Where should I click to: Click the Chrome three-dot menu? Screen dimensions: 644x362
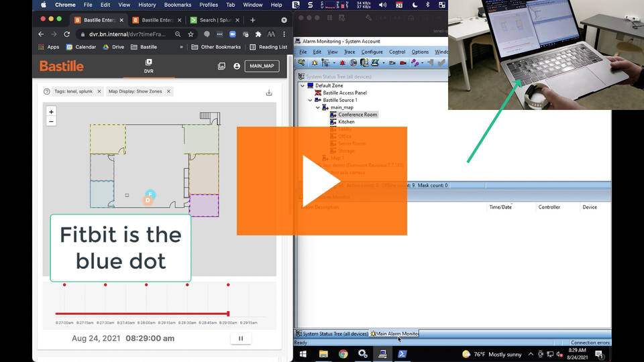click(284, 34)
